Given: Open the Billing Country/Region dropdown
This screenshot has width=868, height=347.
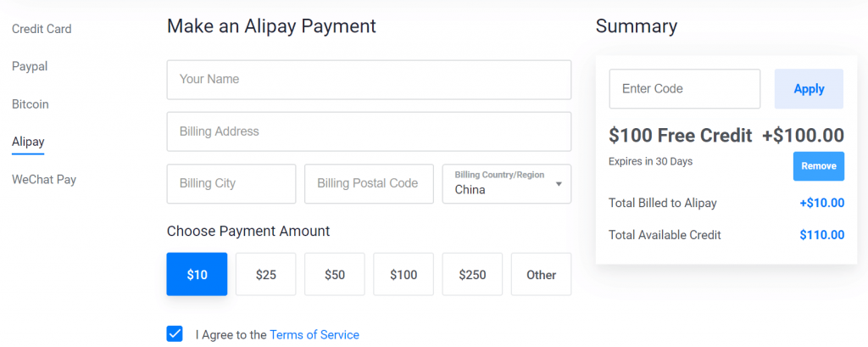Looking at the screenshot, I should (507, 184).
